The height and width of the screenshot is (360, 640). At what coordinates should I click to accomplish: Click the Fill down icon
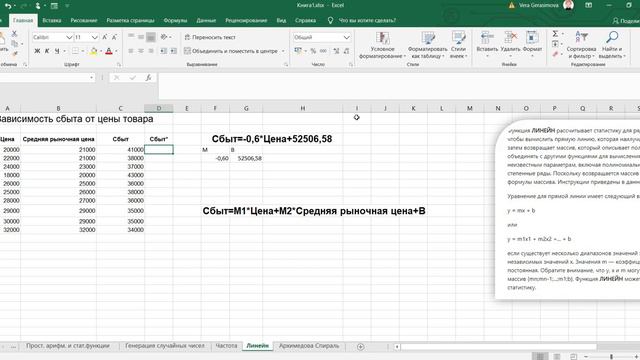tap(555, 44)
